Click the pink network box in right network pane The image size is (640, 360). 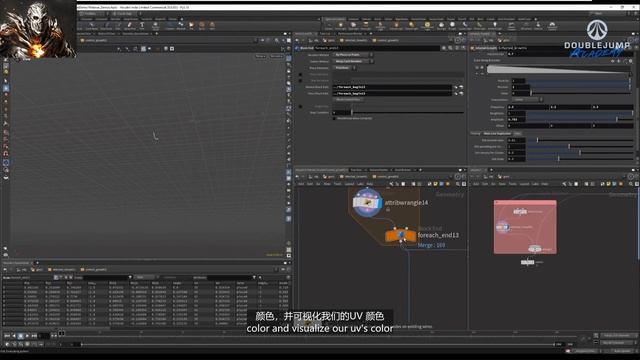pyautogui.click(x=525, y=227)
